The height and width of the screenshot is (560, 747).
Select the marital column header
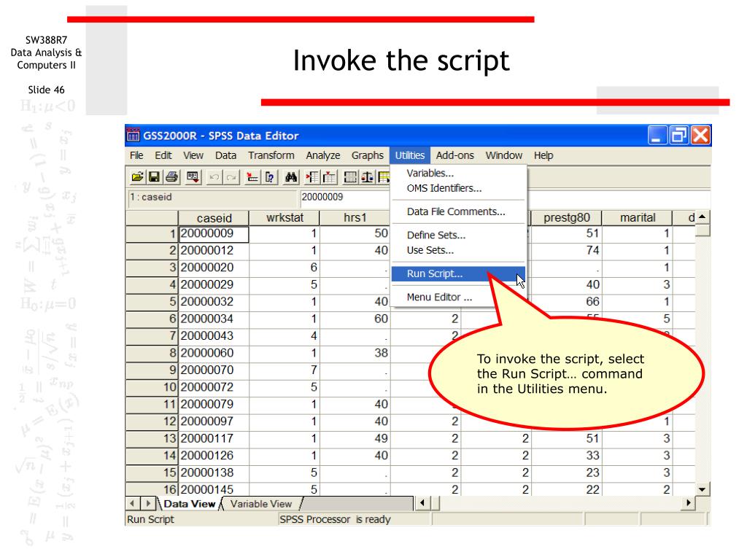coord(637,218)
